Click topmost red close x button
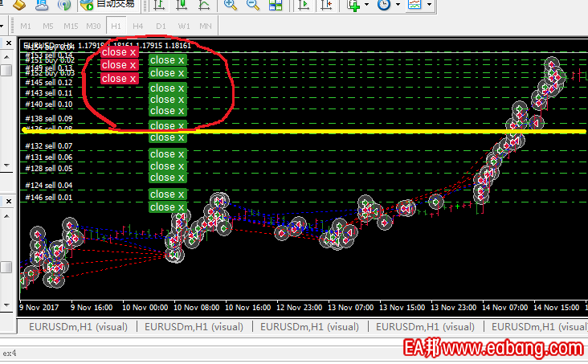Viewport: 588px width, 364px height. (x=119, y=52)
